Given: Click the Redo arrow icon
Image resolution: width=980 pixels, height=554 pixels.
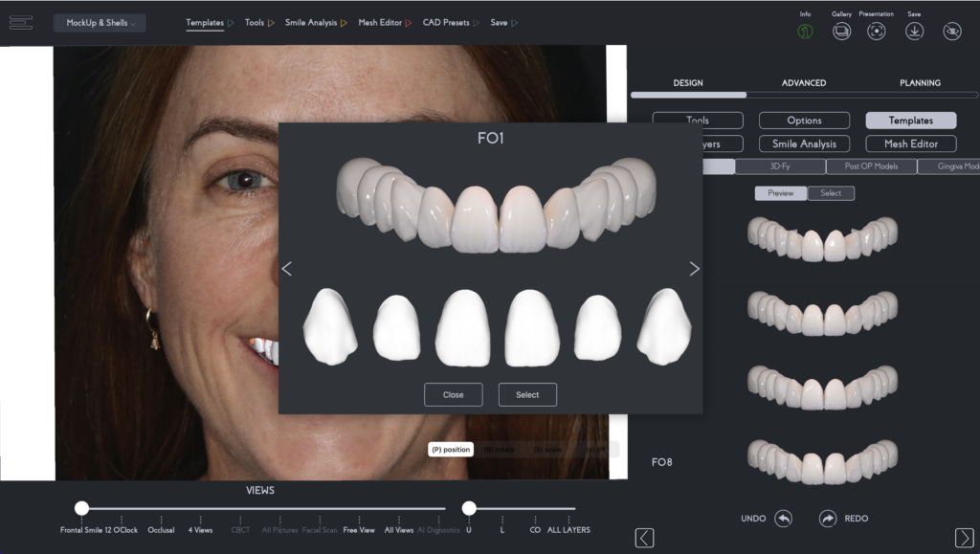Looking at the screenshot, I should 828,519.
